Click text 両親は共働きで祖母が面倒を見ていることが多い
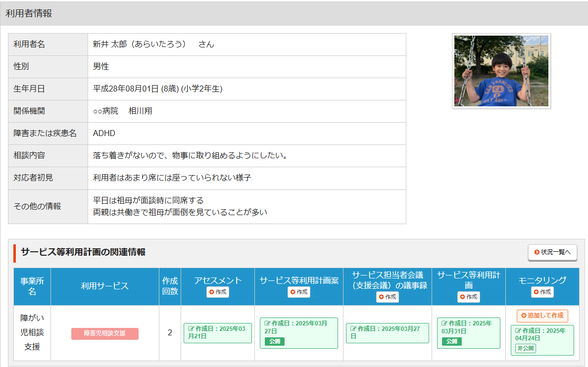Image resolution: width=588 pixels, height=367 pixels. point(180,212)
